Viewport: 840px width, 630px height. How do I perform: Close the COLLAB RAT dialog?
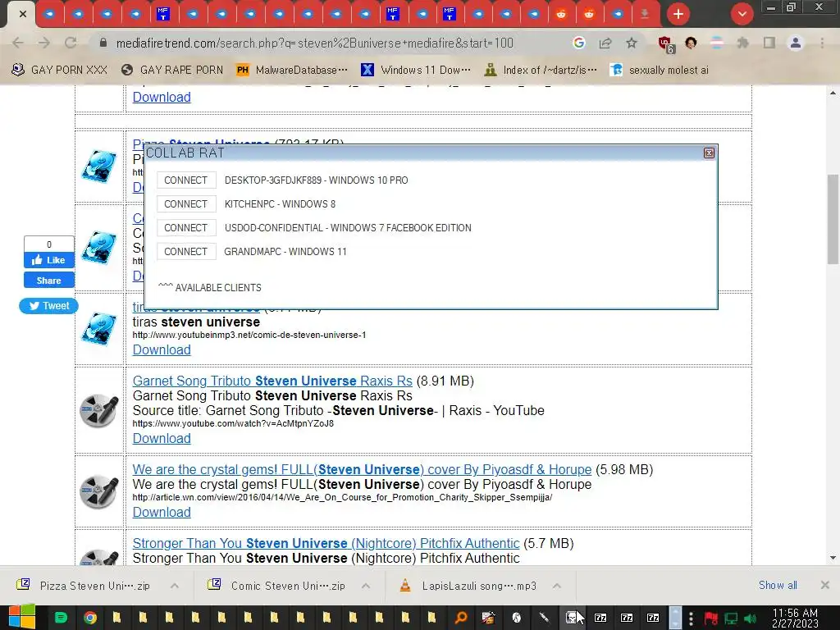click(x=709, y=153)
